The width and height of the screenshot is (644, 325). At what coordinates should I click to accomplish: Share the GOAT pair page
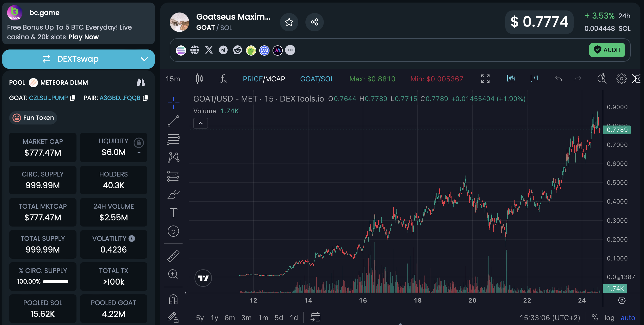[x=314, y=22]
